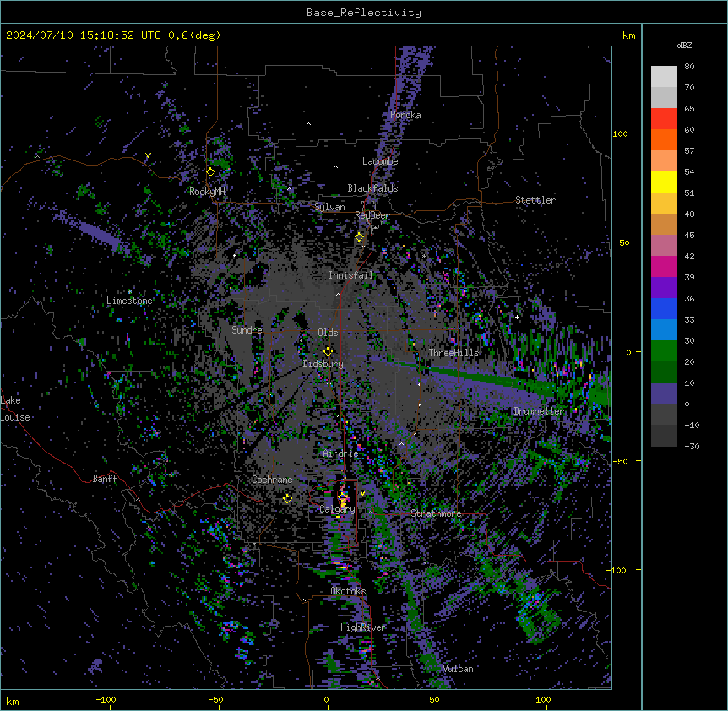Pick the bright yellow swatch in dBZ legend
This screenshot has height=711, width=728.
click(664, 182)
